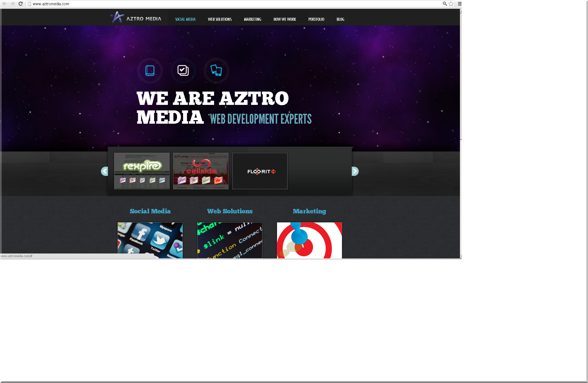Click the code image under Web Solutions
Viewport: 588px width, 383px height.
pyautogui.click(x=230, y=240)
